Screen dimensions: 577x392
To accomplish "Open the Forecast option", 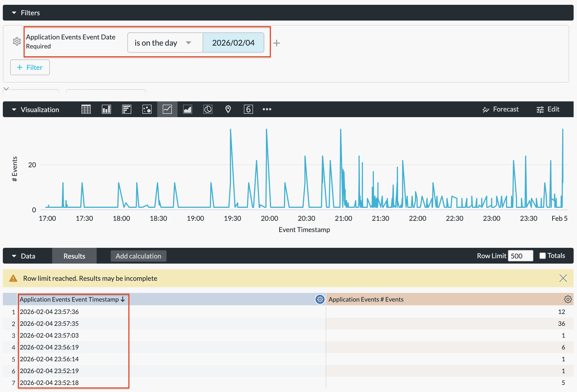I will point(500,109).
